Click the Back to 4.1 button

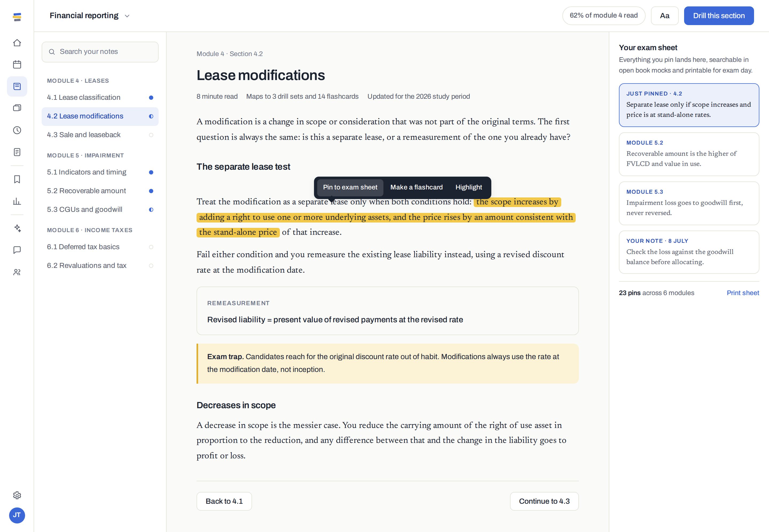[224, 501]
